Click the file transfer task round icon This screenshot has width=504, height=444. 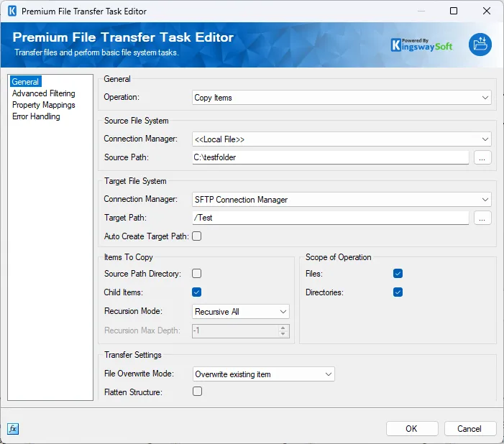[x=480, y=45]
